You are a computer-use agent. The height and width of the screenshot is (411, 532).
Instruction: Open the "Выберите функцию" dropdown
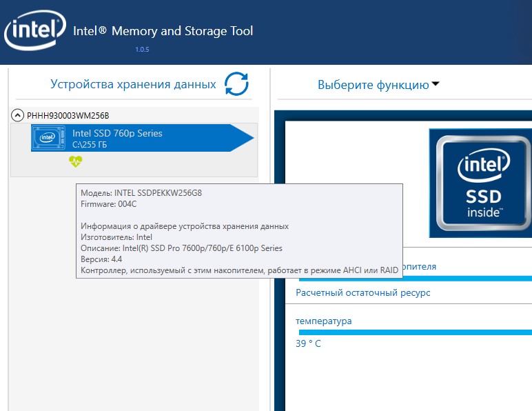(378, 86)
